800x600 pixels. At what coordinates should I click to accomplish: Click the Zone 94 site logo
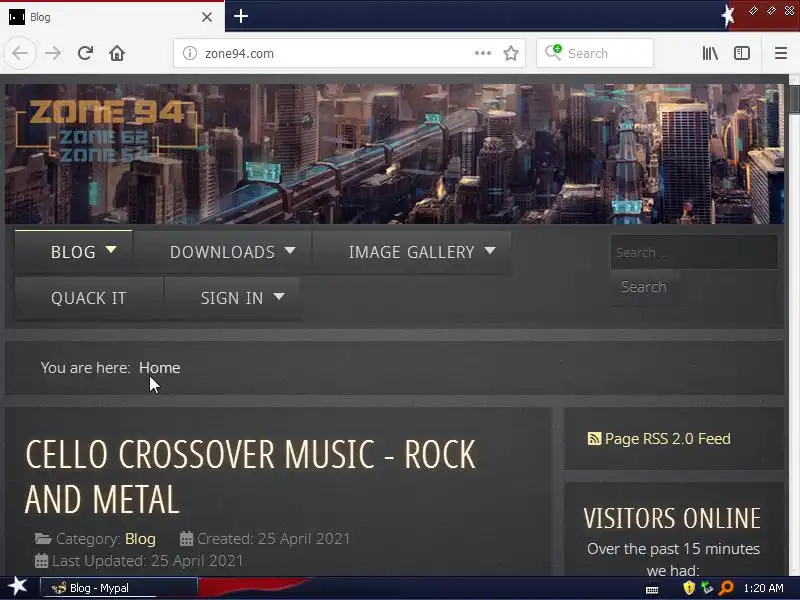point(106,131)
